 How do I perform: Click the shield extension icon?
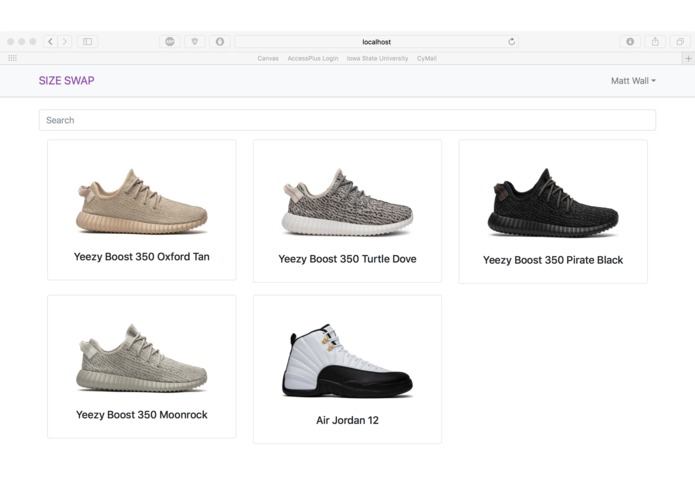[x=195, y=42]
